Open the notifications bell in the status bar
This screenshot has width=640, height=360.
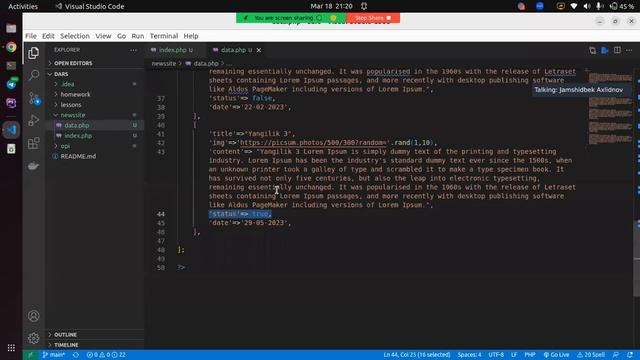[x=630, y=355]
